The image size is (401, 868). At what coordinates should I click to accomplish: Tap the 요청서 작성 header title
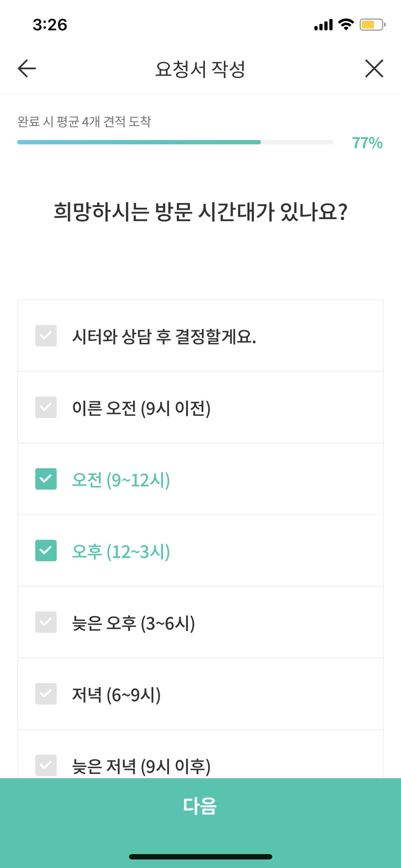(200, 69)
